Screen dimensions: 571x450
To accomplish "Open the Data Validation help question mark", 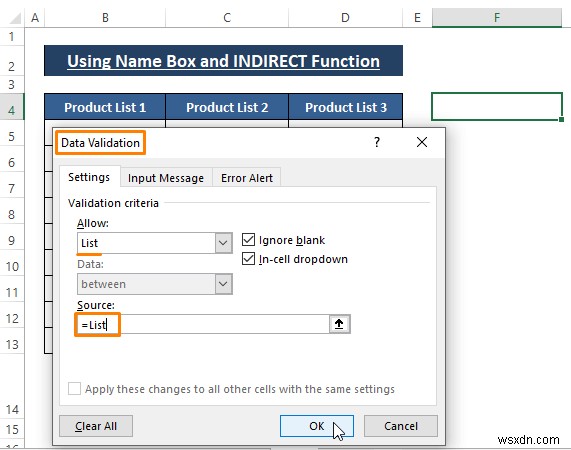I will (x=377, y=142).
